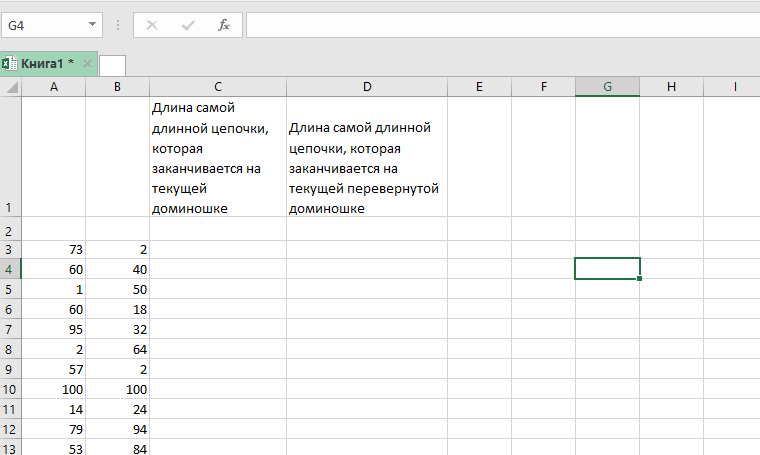The height and width of the screenshot is (455, 760).
Task: Select row 1 header
Action: pos(10,157)
